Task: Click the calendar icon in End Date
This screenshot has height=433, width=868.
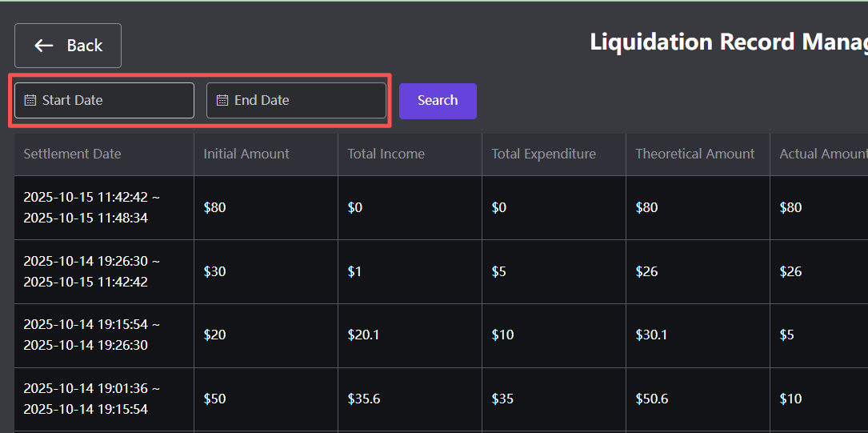Action: [x=222, y=101]
